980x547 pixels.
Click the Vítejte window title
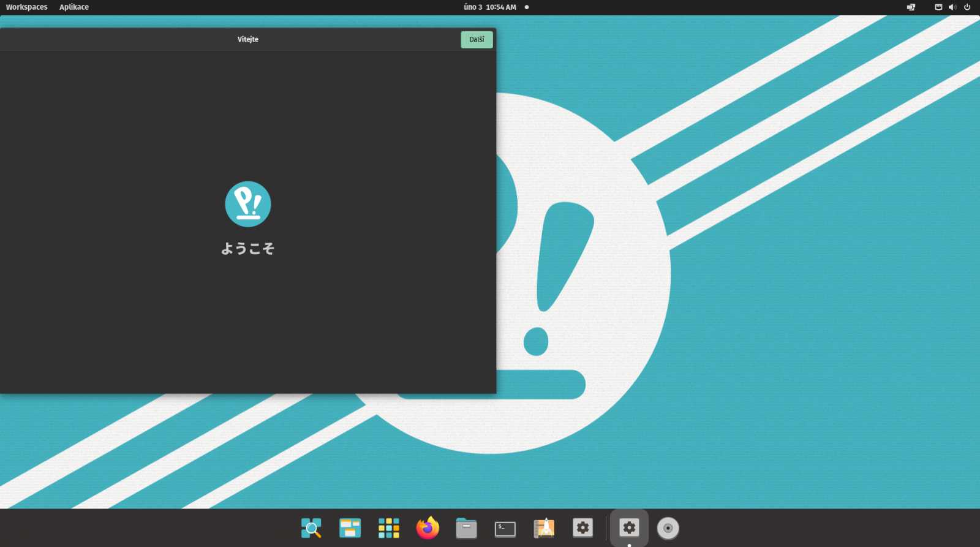(248, 39)
